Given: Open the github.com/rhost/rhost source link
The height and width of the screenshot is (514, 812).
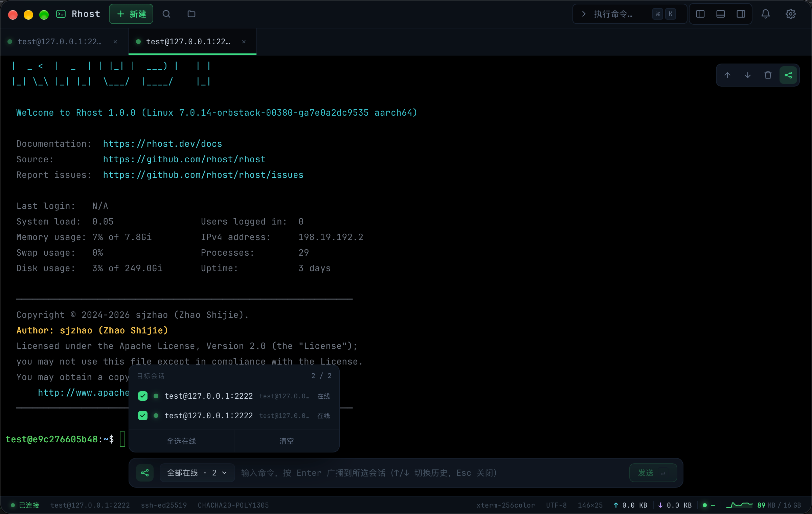Looking at the screenshot, I should pos(184,159).
